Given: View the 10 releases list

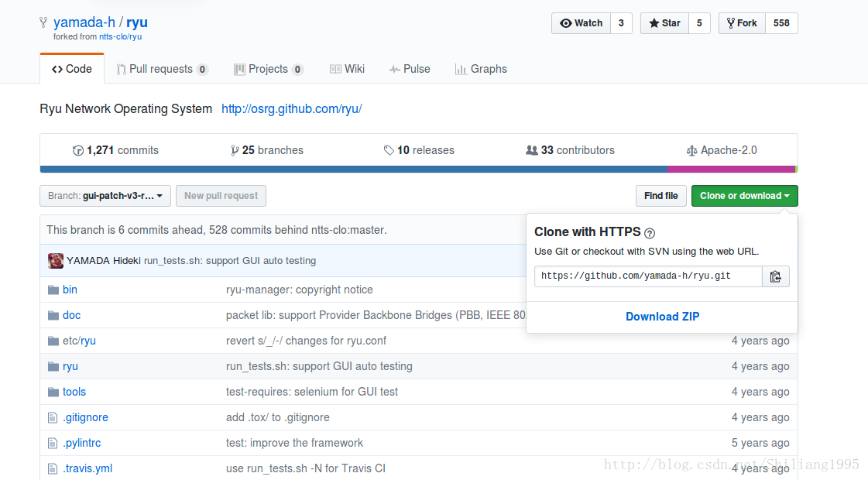Looking at the screenshot, I should pos(418,151).
